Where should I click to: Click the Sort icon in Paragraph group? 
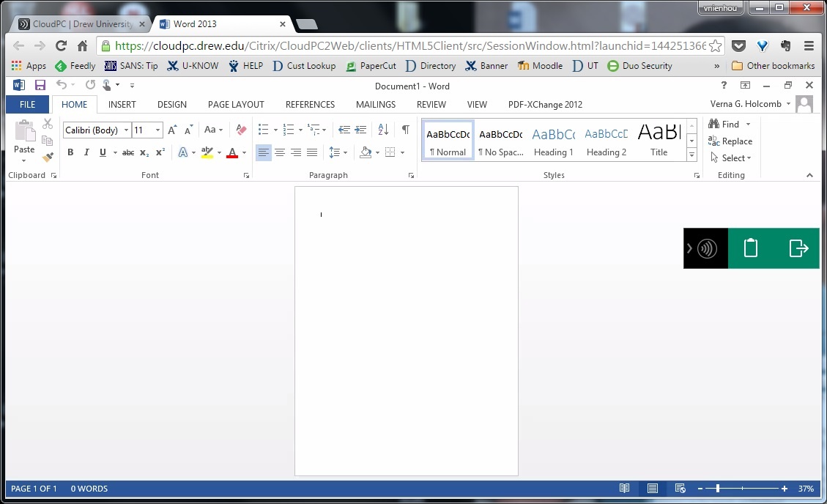pyautogui.click(x=383, y=130)
